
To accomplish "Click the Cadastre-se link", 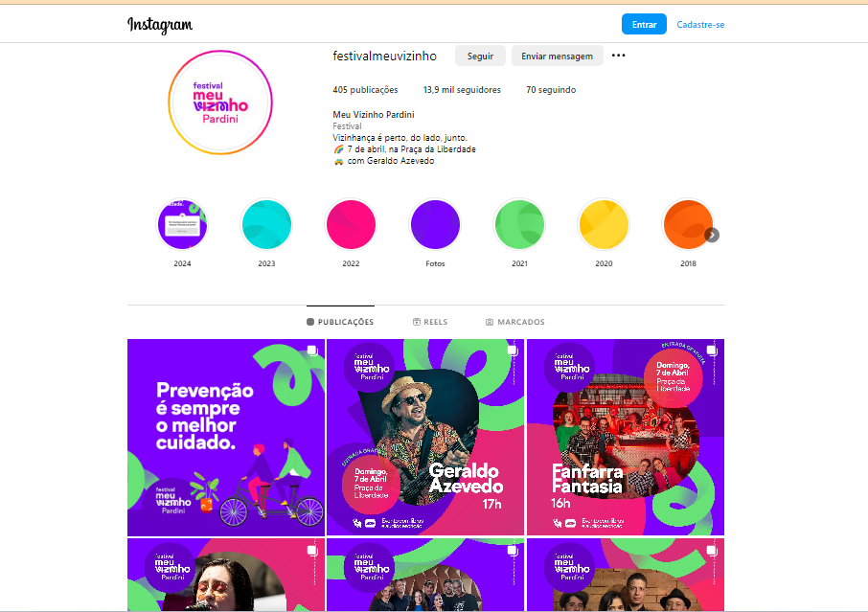I will (x=700, y=25).
